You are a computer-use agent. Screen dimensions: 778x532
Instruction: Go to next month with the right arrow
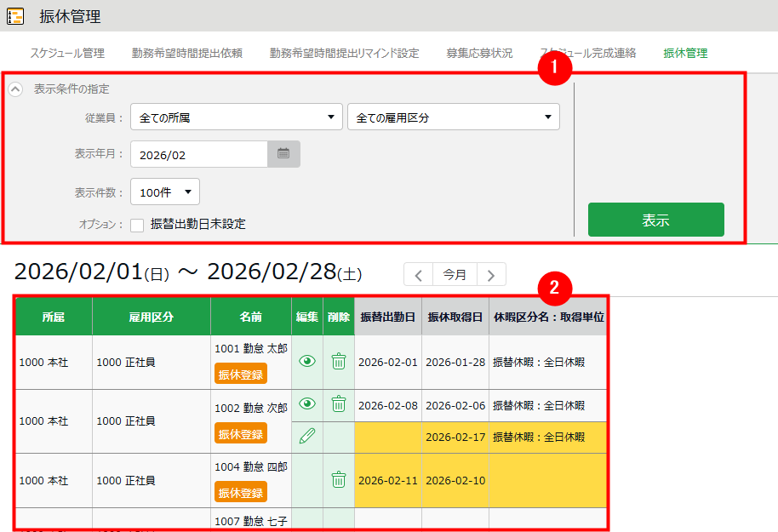tap(491, 275)
